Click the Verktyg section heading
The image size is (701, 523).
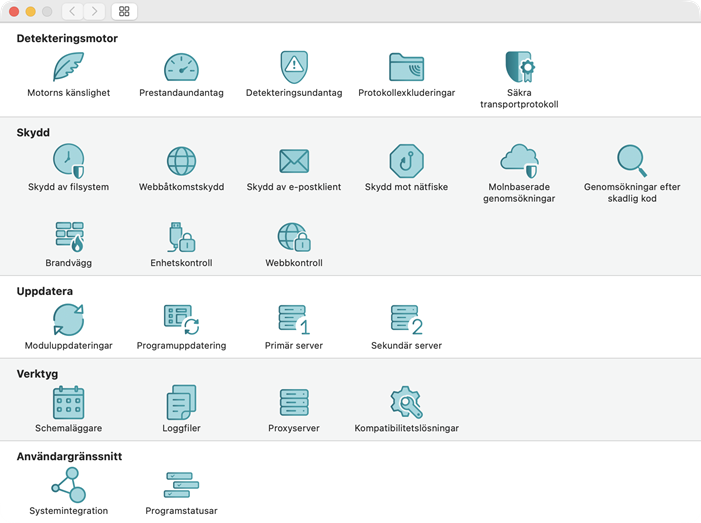coord(37,374)
